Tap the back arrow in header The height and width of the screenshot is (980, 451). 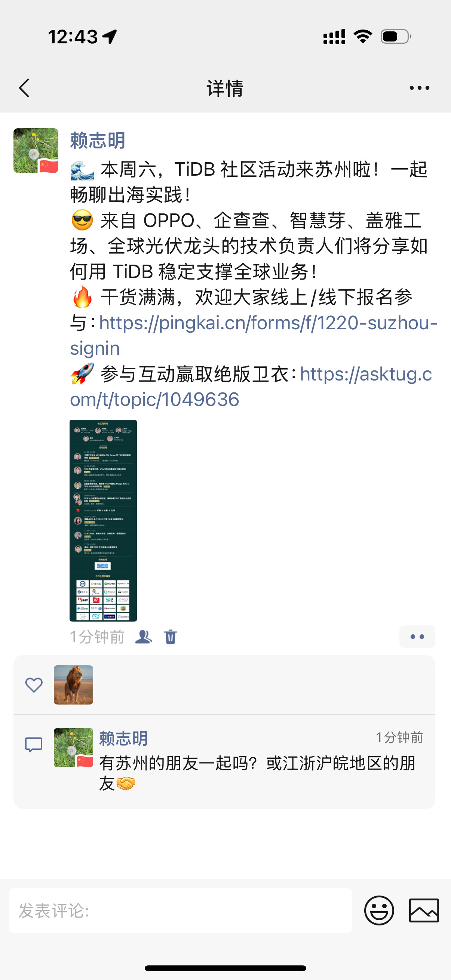pos(24,88)
